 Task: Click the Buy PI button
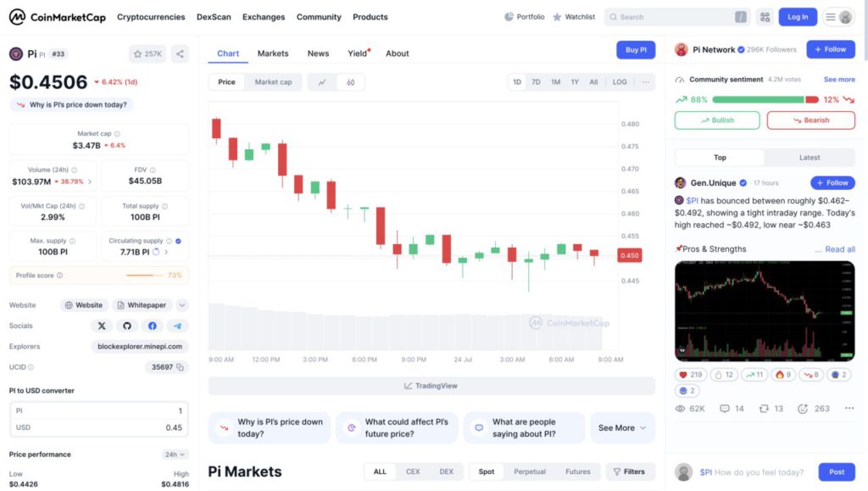point(636,50)
